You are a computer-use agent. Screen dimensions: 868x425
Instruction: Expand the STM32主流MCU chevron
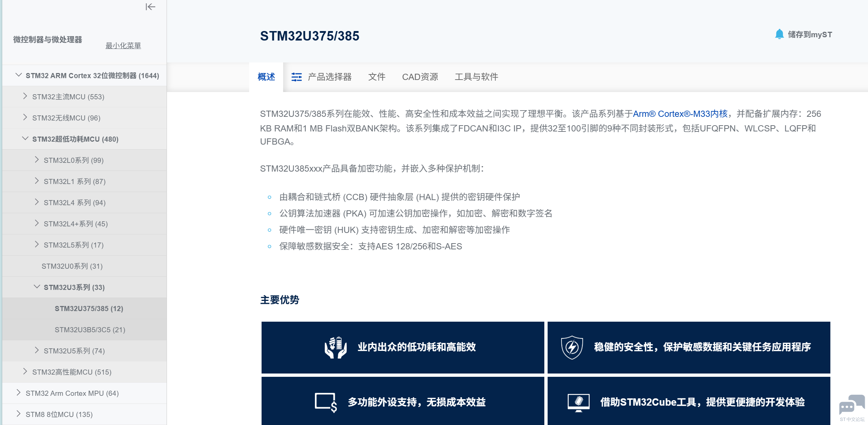(25, 96)
